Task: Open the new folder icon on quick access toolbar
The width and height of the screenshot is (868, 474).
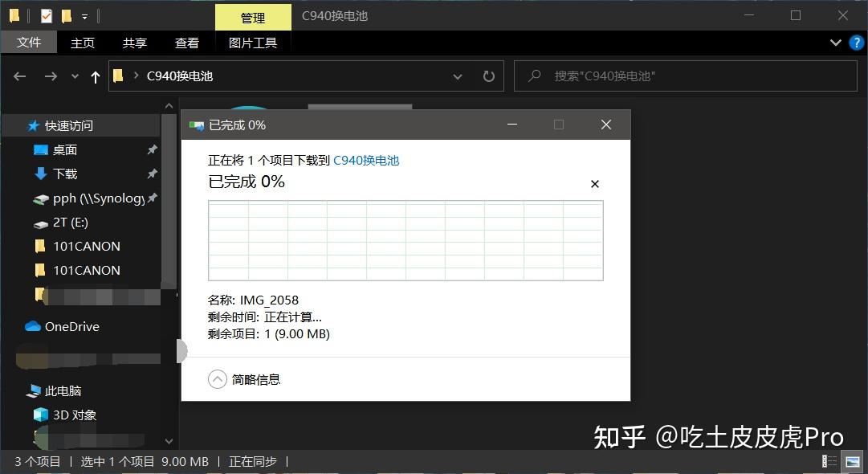Action: click(68, 14)
